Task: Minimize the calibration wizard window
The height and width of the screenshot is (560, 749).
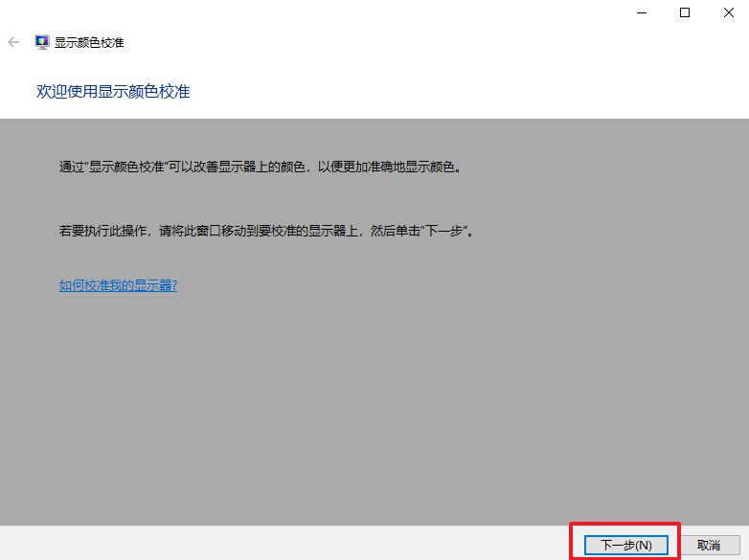Action: [640, 12]
